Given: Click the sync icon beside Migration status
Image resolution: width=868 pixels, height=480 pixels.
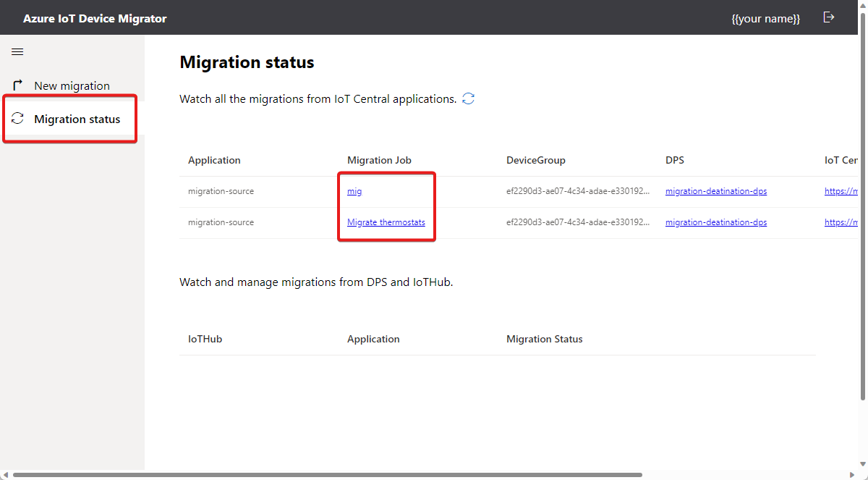Looking at the screenshot, I should (18, 119).
